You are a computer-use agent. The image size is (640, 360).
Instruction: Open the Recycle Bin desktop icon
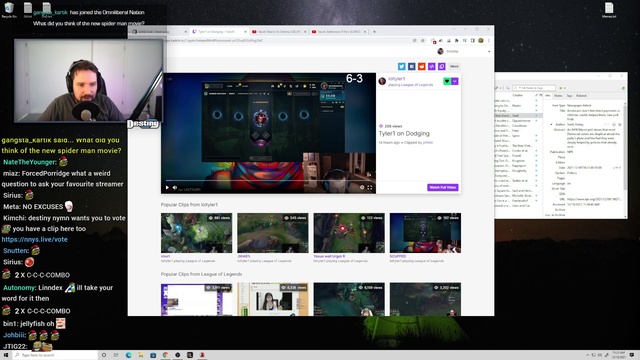click(9, 10)
